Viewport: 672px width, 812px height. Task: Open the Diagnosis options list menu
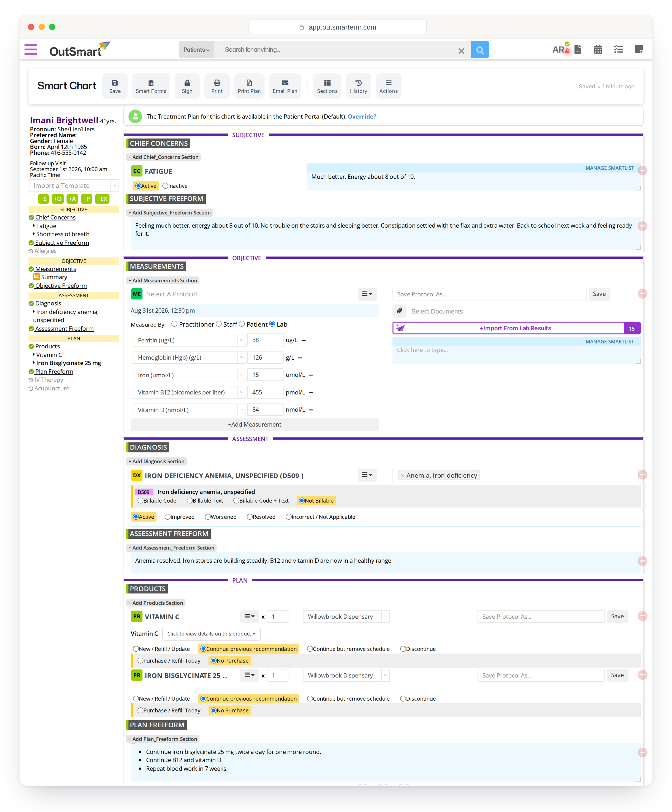tap(367, 474)
